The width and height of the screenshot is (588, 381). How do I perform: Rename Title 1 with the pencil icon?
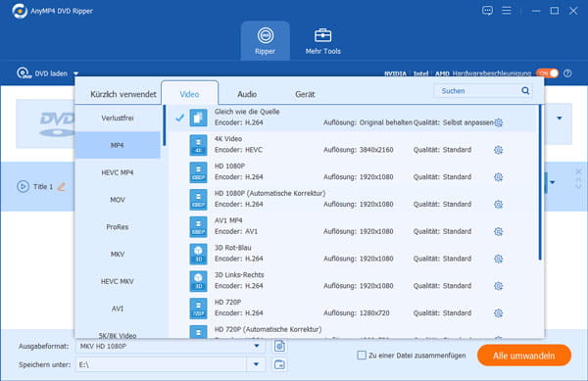pos(61,186)
